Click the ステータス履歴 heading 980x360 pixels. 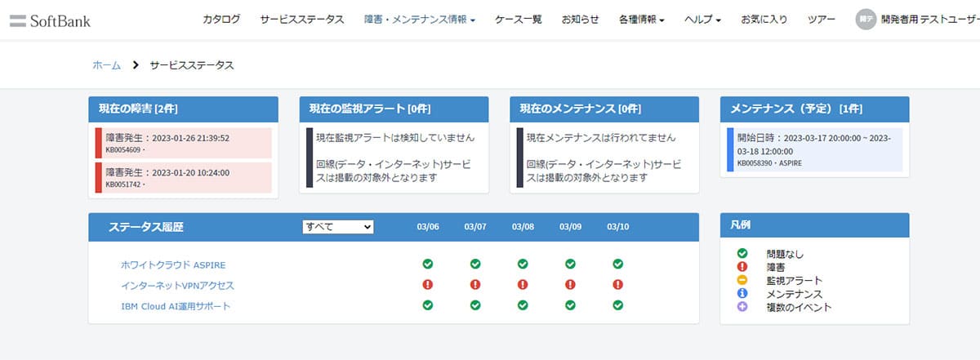[x=145, y=227]
